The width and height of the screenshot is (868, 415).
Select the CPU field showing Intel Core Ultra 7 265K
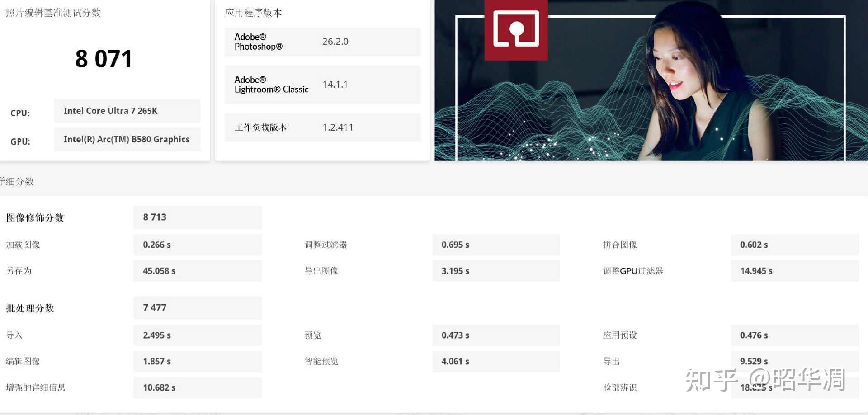[x=127, y=110]
